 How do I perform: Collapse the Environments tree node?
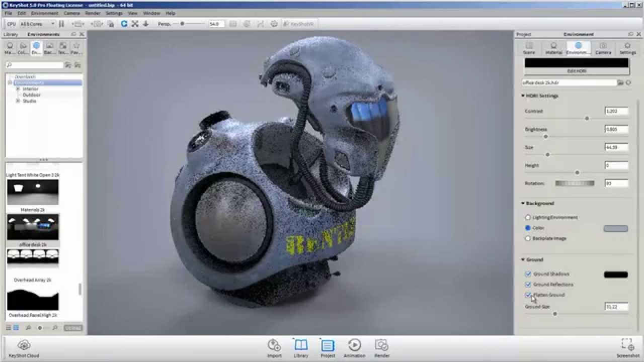click(10, 83)
